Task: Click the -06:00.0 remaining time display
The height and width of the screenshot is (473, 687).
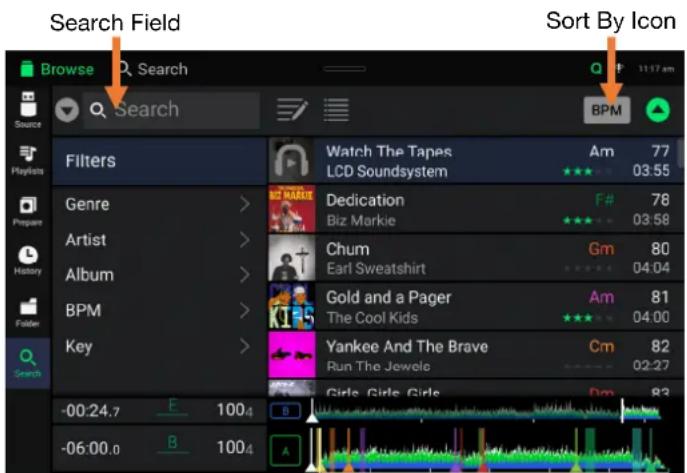Action: pos(90,448)
